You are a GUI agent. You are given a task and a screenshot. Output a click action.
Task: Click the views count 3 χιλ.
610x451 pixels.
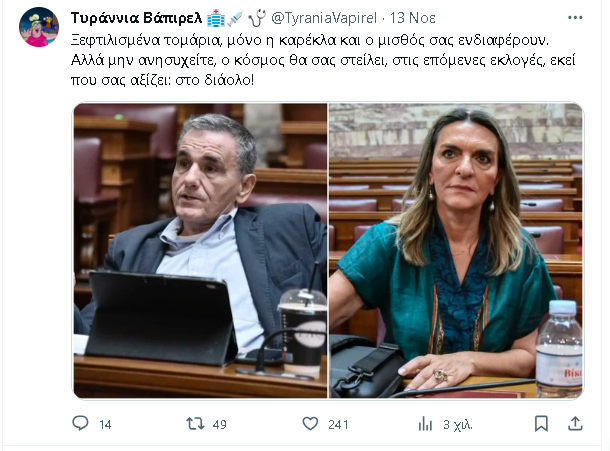point(458,425)
